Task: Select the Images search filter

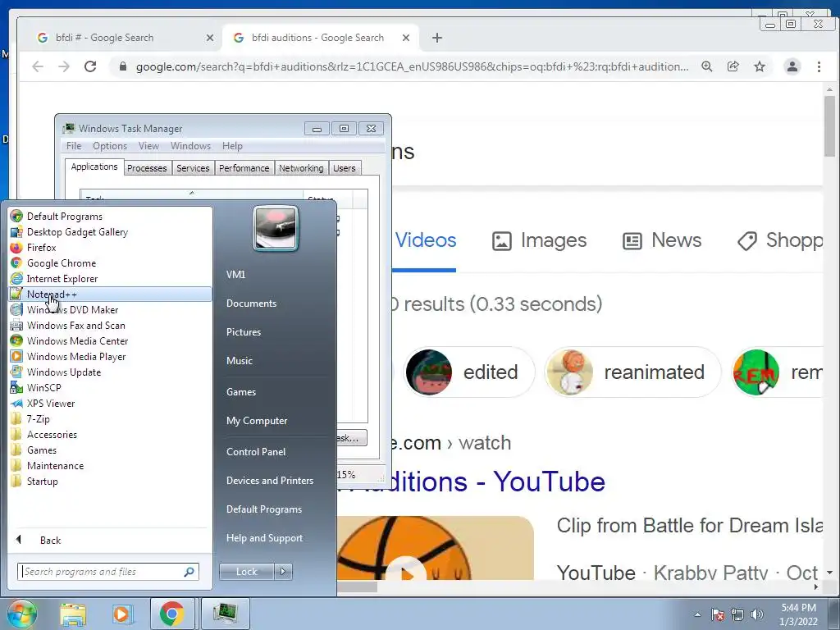Action: click(539, 240)
